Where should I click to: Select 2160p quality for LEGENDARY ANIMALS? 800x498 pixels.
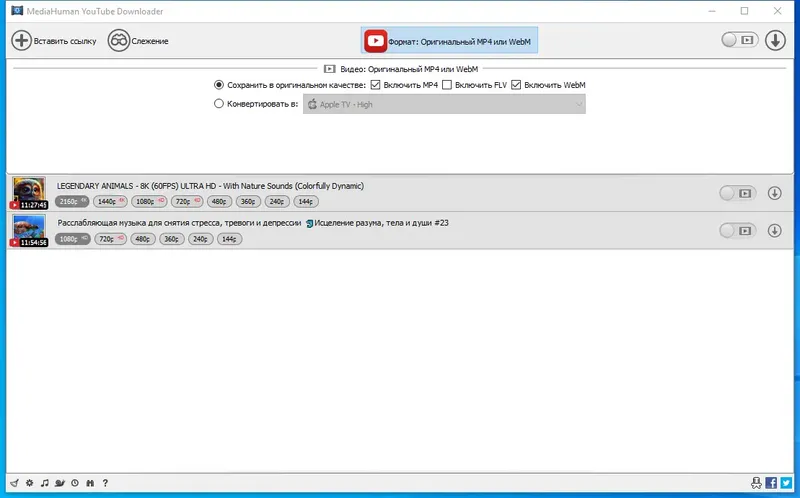(72, 202)
